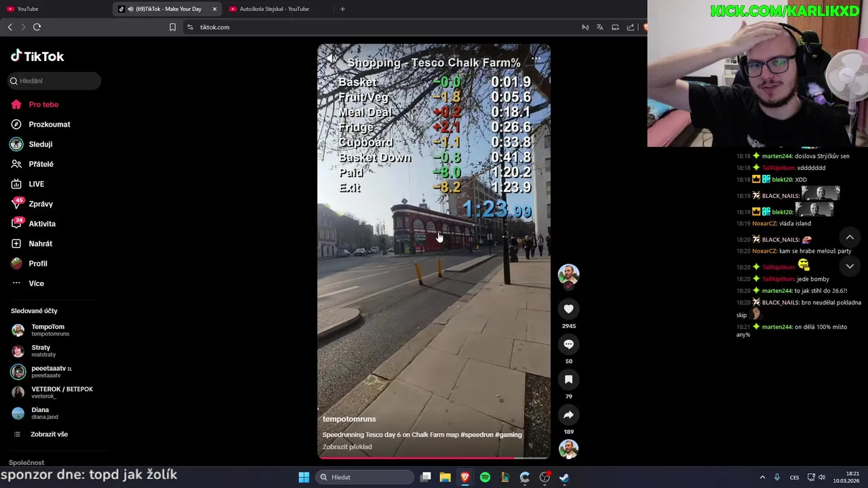Open Přátelé friends page
The height and width of the screenshot is (488, 868).
[x=41, y=164]
